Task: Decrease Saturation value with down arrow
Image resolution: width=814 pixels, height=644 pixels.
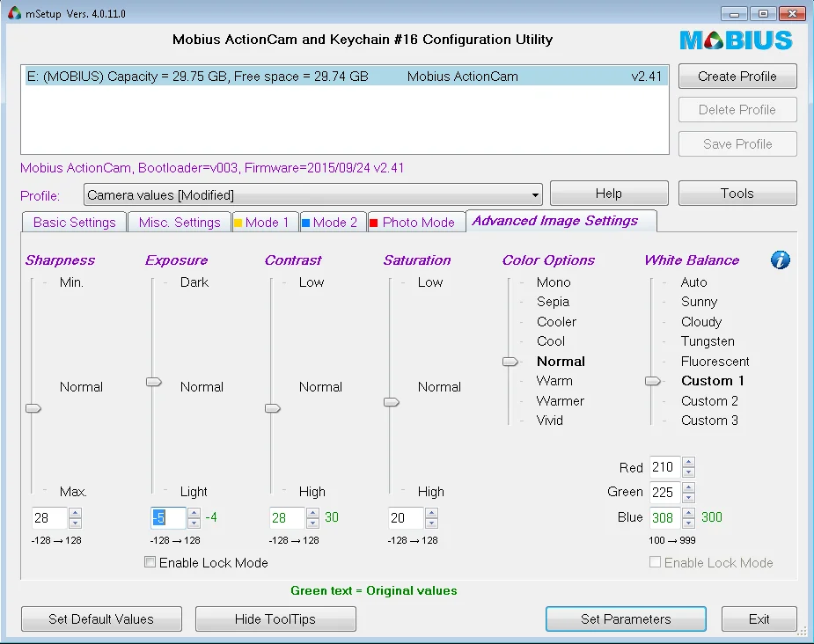Action: pyautogui.click(x=431, y=523)
